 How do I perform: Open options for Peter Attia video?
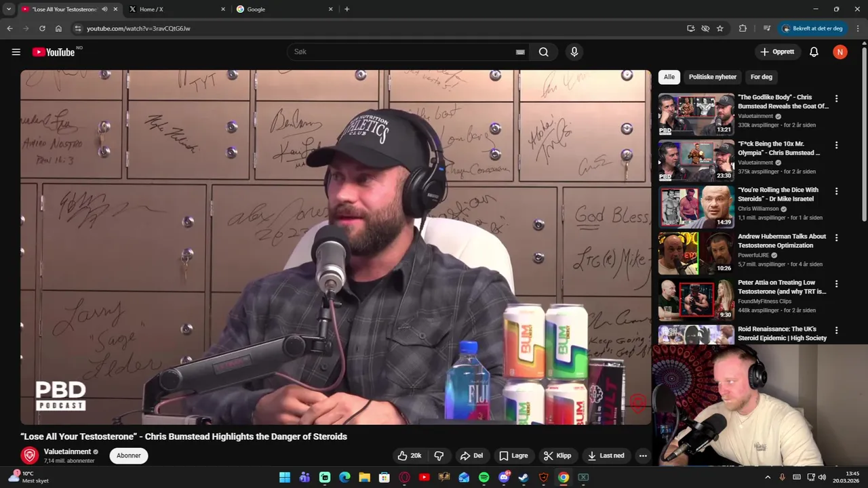click(x=836, y=283)
